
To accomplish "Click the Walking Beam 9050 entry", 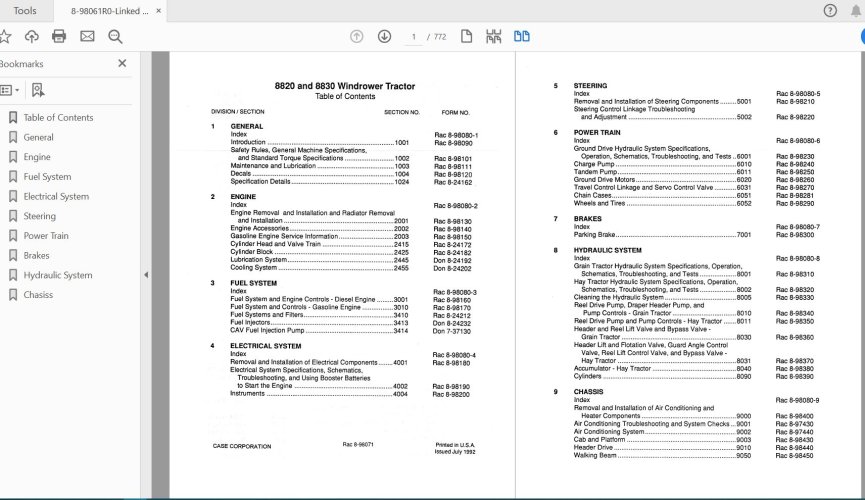I will point(663,455).
